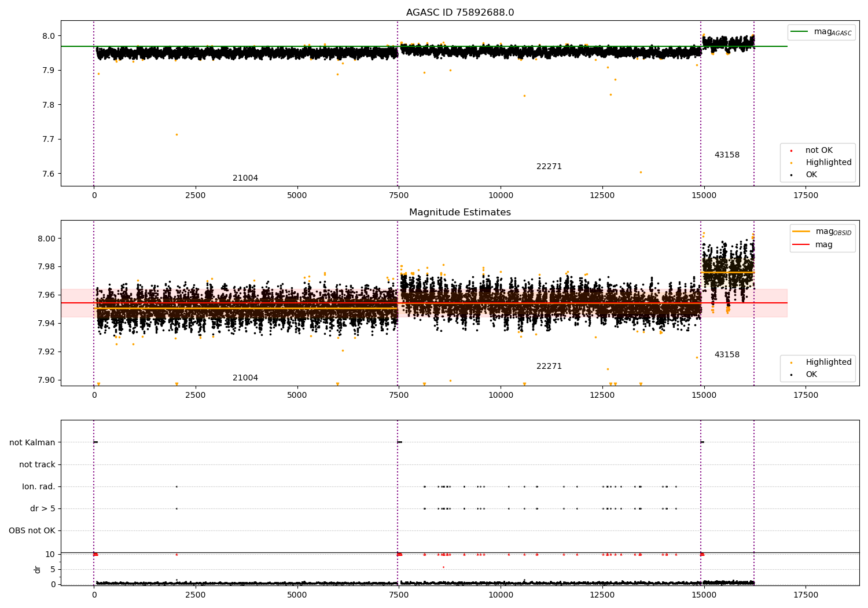Click the 8.00 y-tick in the middle panel

coord(46,239)
